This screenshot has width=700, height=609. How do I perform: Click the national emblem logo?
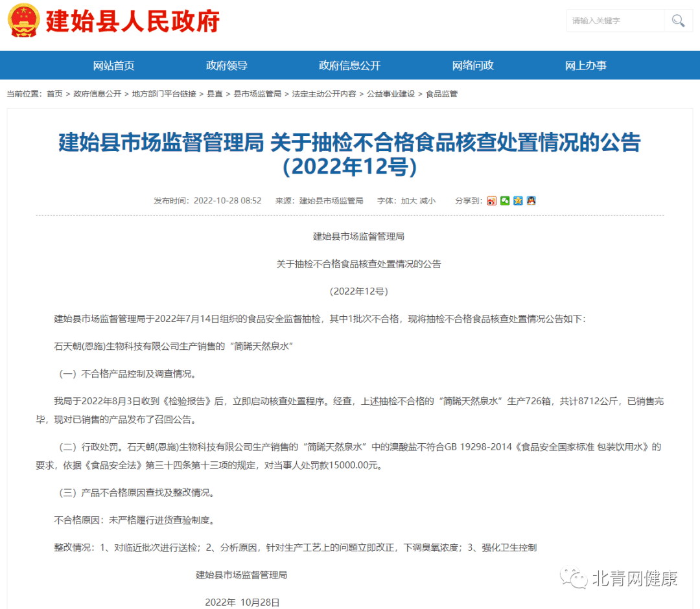23,21
